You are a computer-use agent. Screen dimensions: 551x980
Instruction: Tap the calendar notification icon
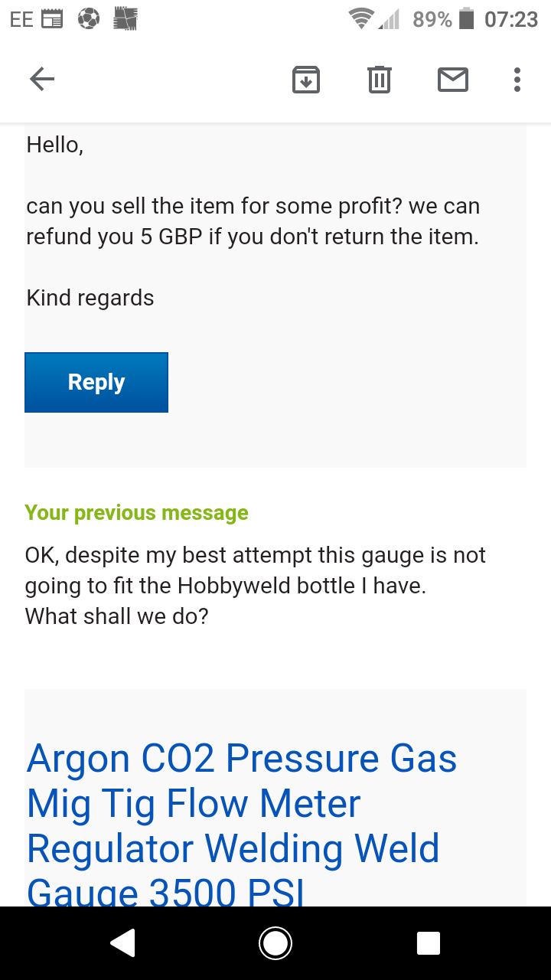[x=52, y=20]
